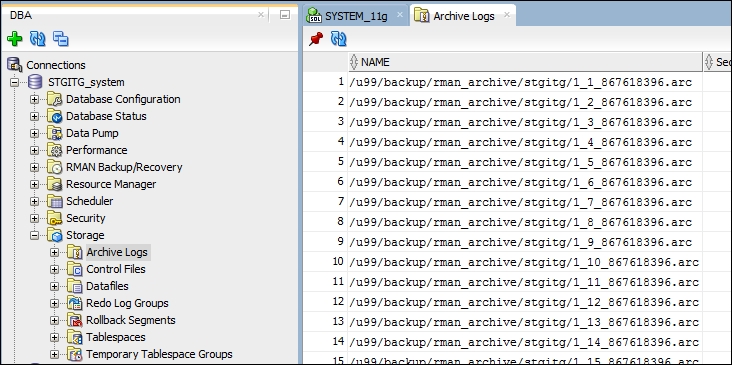Select Datafiles in the Storage tree
The image size is (732, 365).
107,286
